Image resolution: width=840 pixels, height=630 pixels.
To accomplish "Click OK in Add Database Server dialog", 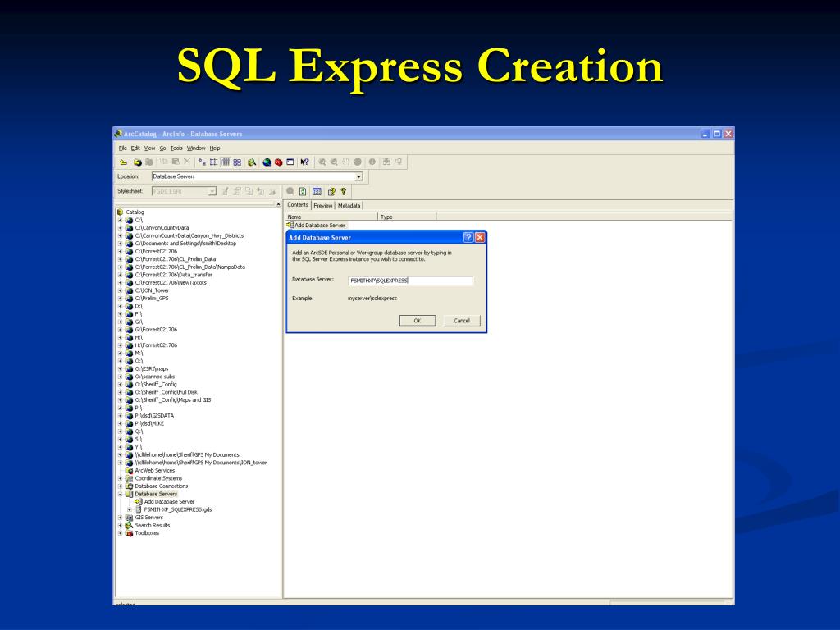I will [418, 321].
